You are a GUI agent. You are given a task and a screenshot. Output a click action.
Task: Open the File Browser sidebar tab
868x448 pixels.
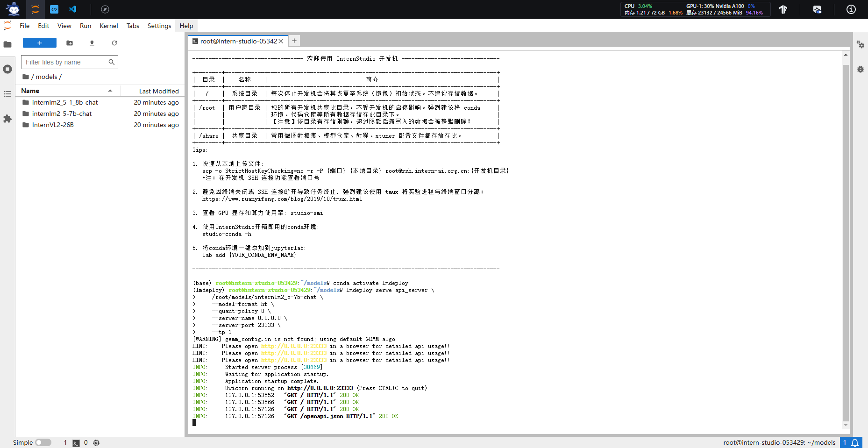(7, 44)
